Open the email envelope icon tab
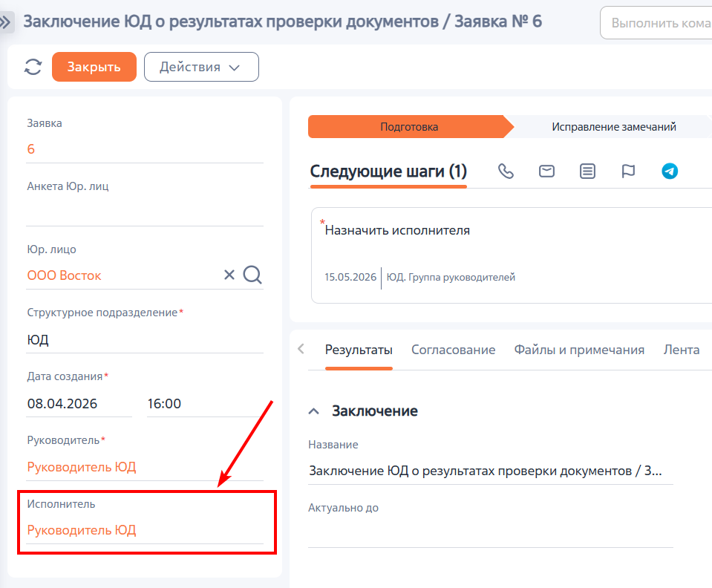 (546, 171)
